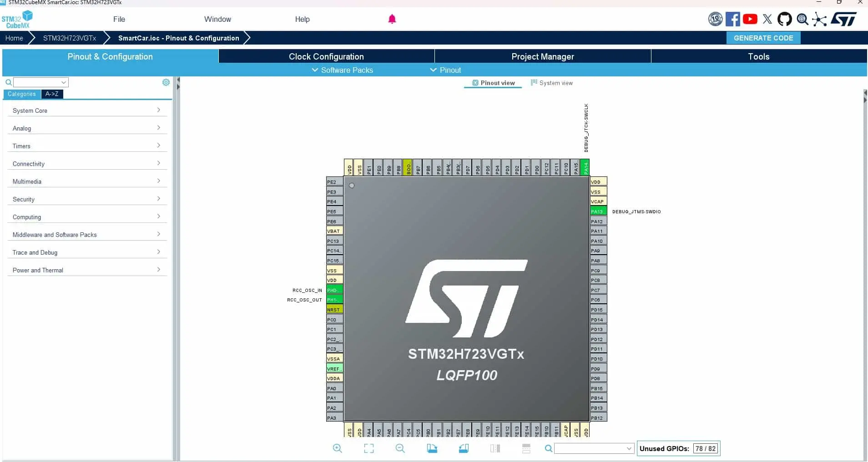Viewport: 868px width, 462px height.
Task: Expand the Trace and Debug category
Action: [x=87, y=252]
